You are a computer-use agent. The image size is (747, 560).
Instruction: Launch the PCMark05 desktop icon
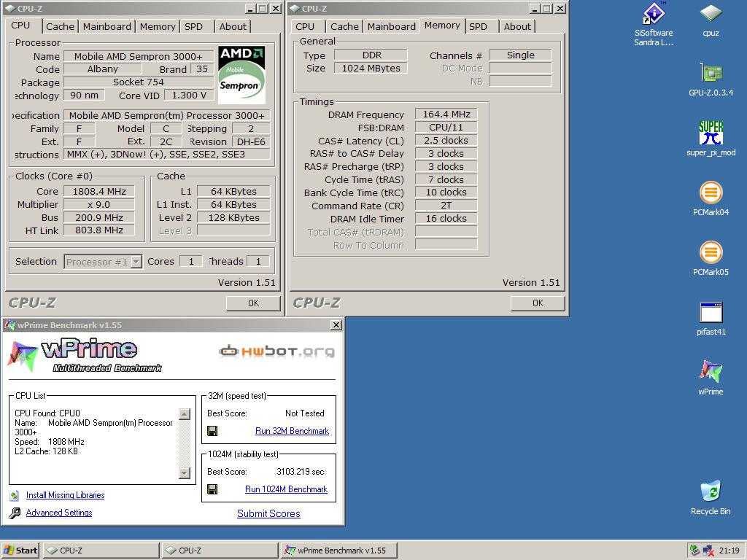(x=711, y=259)
